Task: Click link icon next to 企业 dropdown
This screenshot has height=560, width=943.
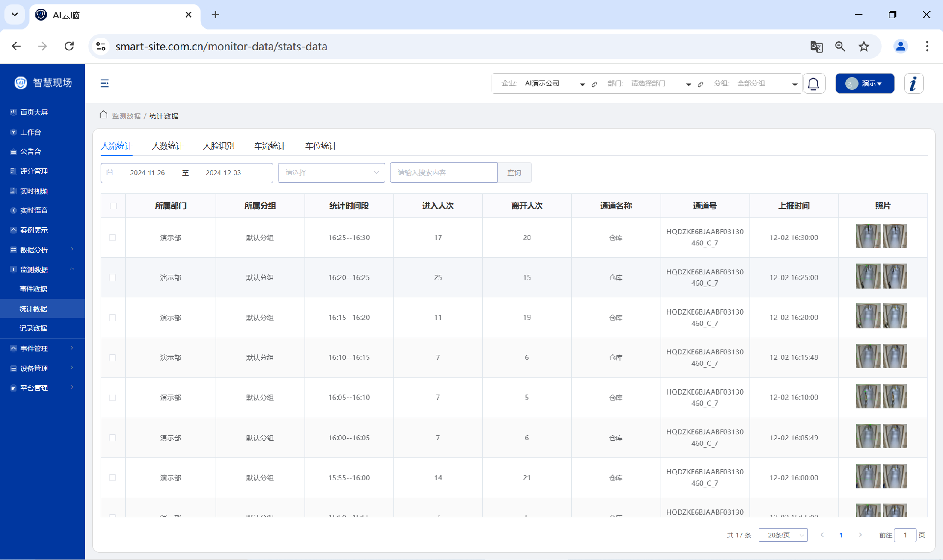Action: 594,84
